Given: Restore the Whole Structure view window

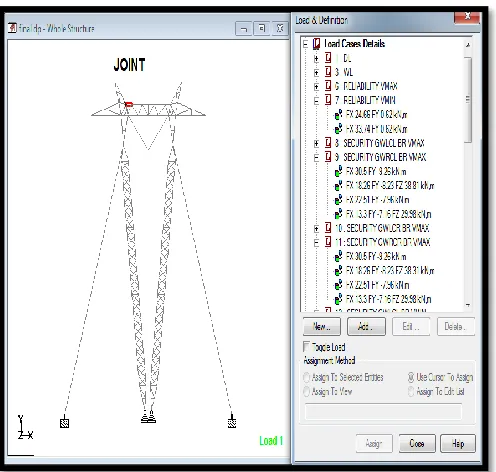Looking at the screenshot, I should pyautogui.click(x=262, y=29).
